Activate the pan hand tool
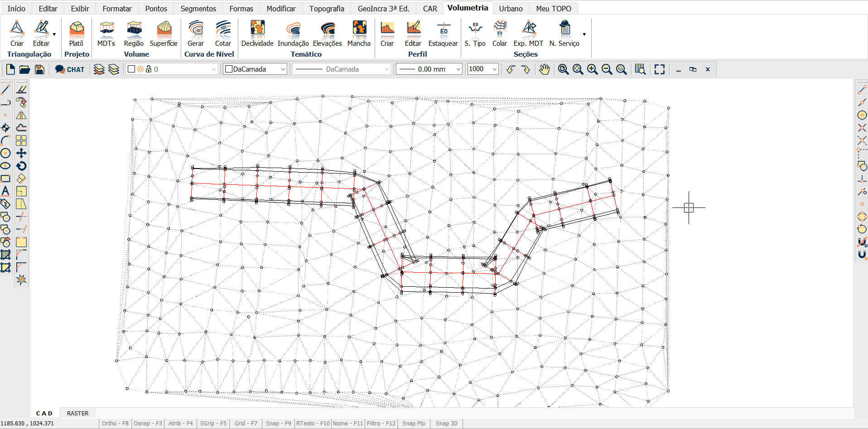Image resolution: width=868 pixels, height=429 pixels. 544,69
